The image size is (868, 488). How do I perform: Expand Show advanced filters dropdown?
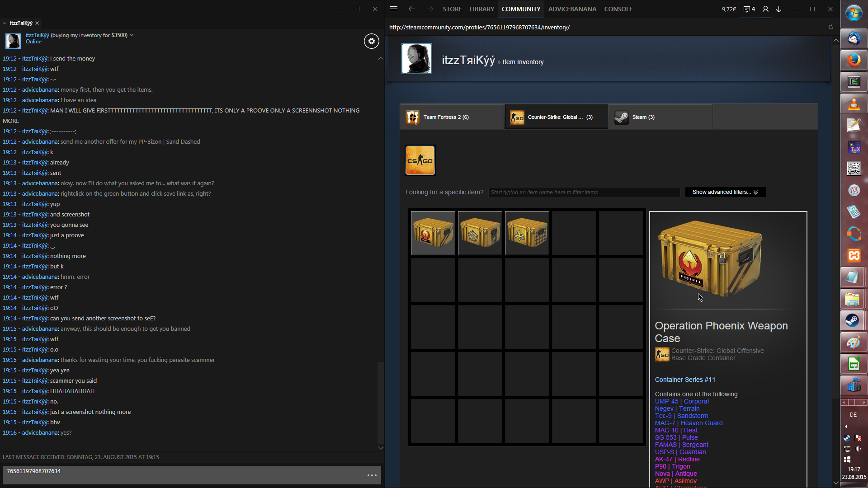click(x=725, y=192)
